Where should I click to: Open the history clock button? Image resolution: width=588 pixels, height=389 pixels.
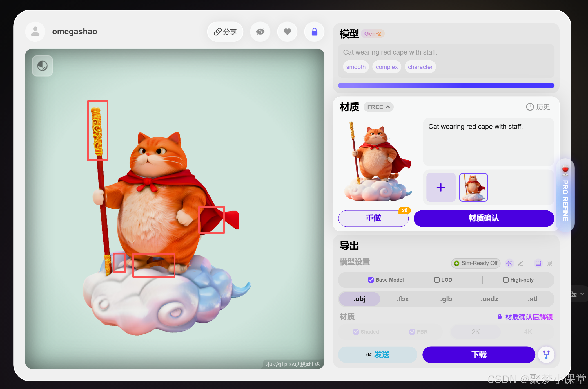538,107
